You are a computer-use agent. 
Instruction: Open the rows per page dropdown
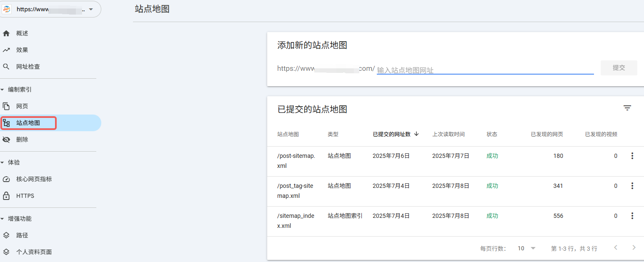click(526, 248)
